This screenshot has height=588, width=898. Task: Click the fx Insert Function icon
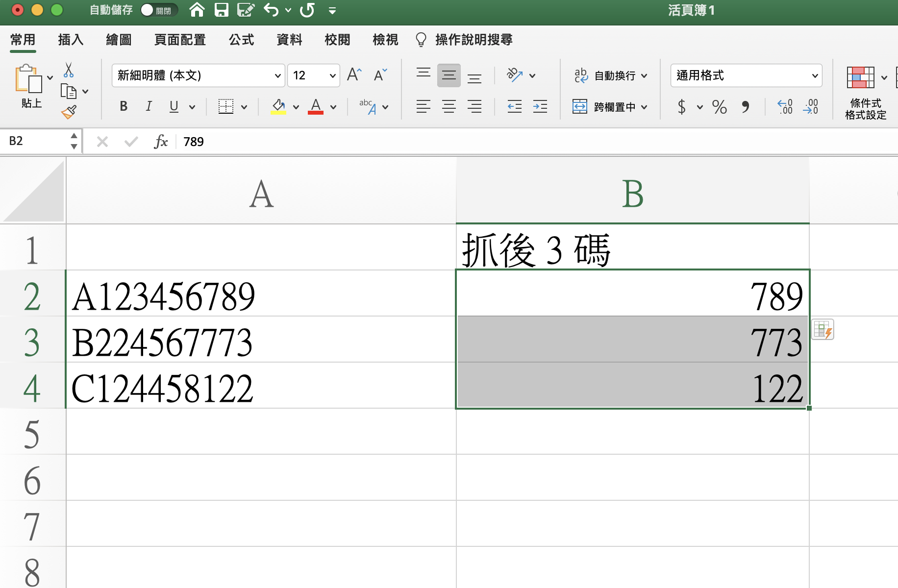pyautogui.click(x=161, y=142)
